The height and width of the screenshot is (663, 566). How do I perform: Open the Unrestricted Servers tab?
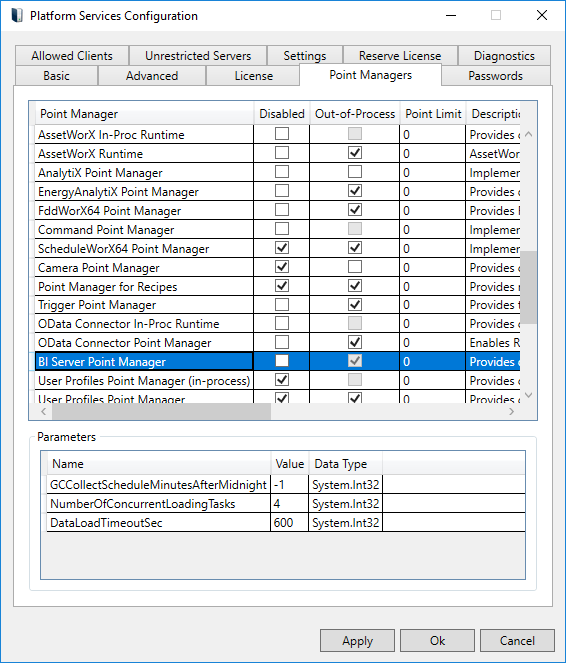[x=198, y=56]
